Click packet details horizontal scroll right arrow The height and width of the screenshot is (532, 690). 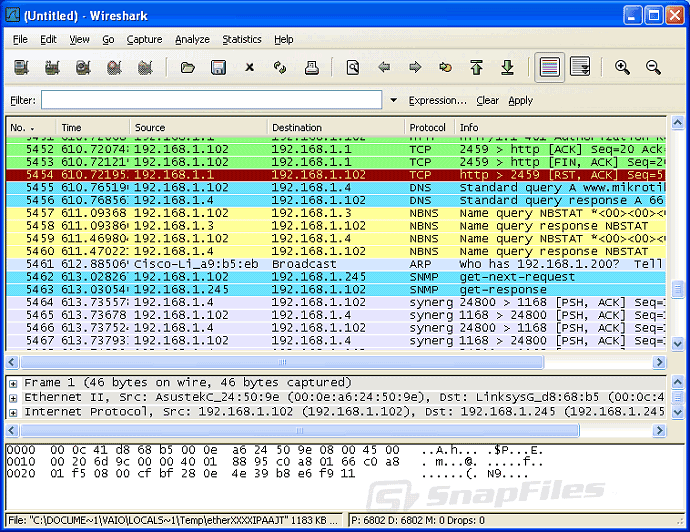point(659,430)
